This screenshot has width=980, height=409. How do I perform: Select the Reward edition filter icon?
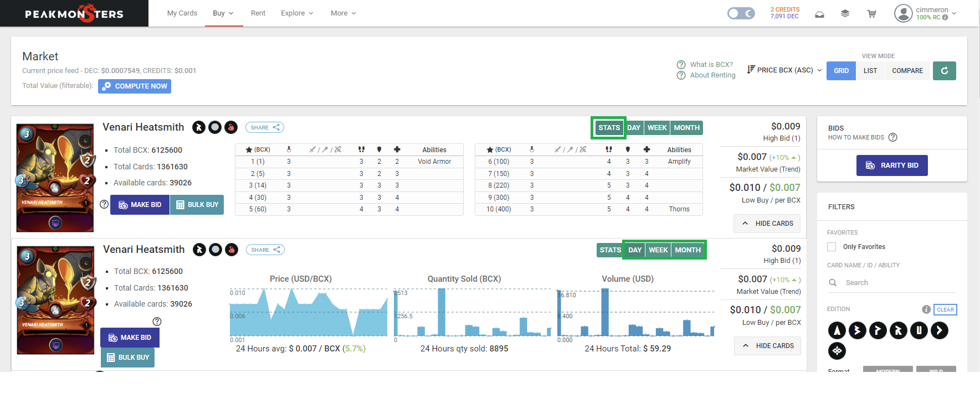pos(899,330)
